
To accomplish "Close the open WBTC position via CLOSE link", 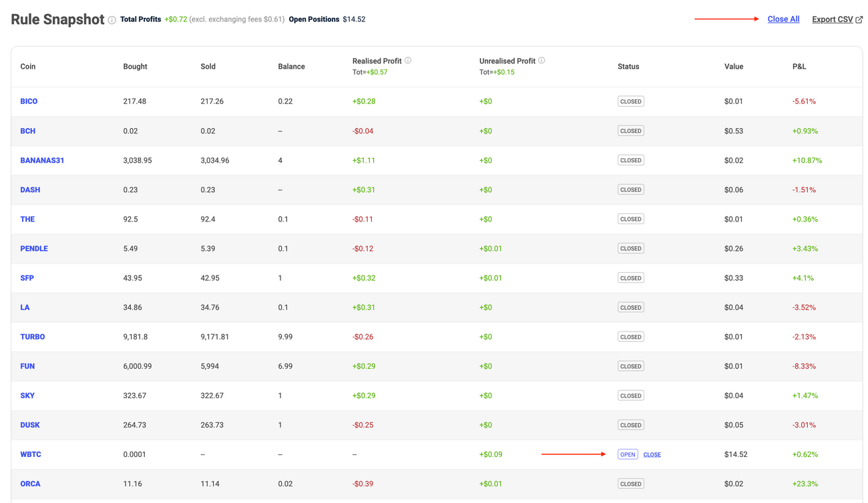I will tap(652, 454).
